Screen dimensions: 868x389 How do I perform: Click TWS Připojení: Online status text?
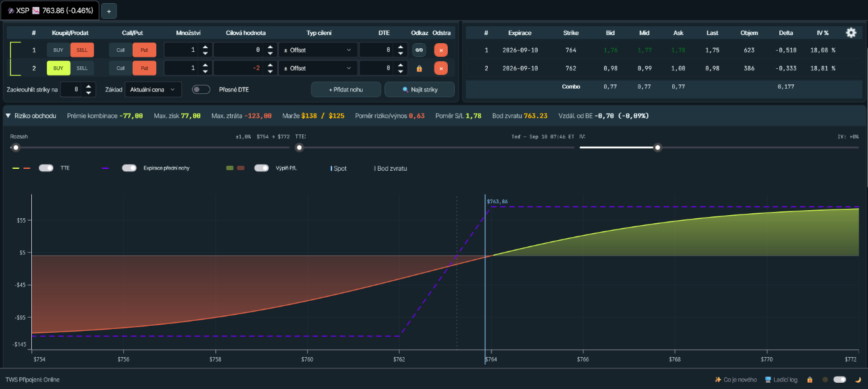tap(33, 380)
